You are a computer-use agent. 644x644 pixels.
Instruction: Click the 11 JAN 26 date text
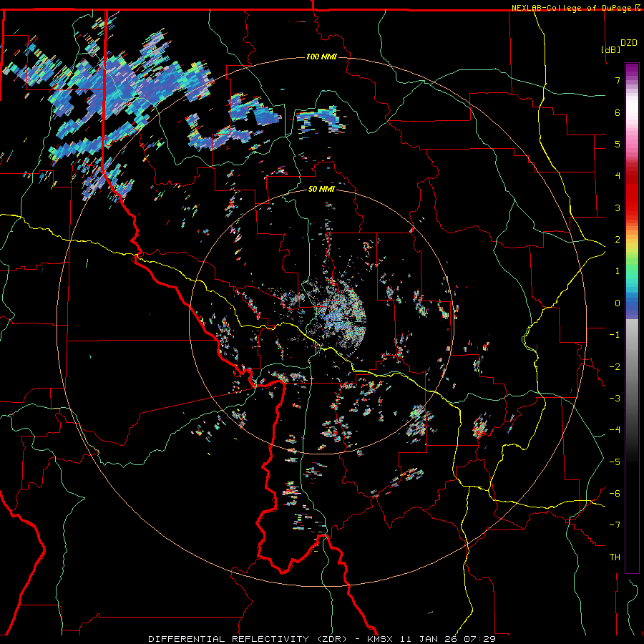point(428,639)
